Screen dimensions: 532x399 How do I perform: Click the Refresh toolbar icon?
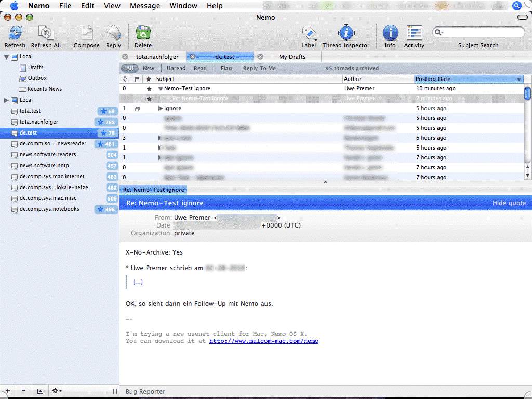click(15, 33)
